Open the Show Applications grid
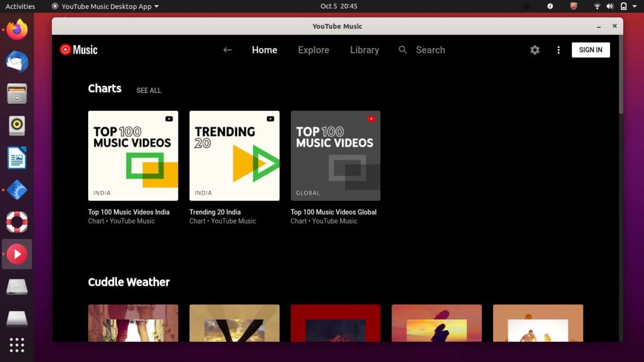The width and height of the screenshot is (644, 362). (x=16, y=344)
